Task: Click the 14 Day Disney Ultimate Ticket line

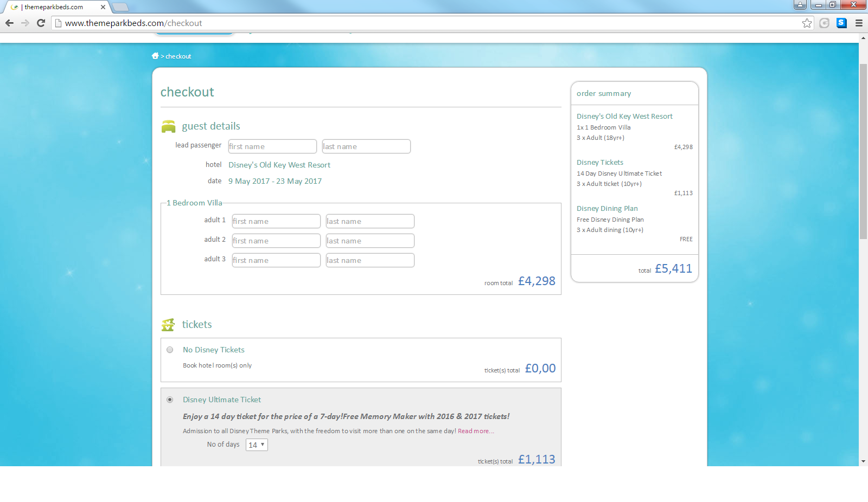Action: click(x=619, y=173)
